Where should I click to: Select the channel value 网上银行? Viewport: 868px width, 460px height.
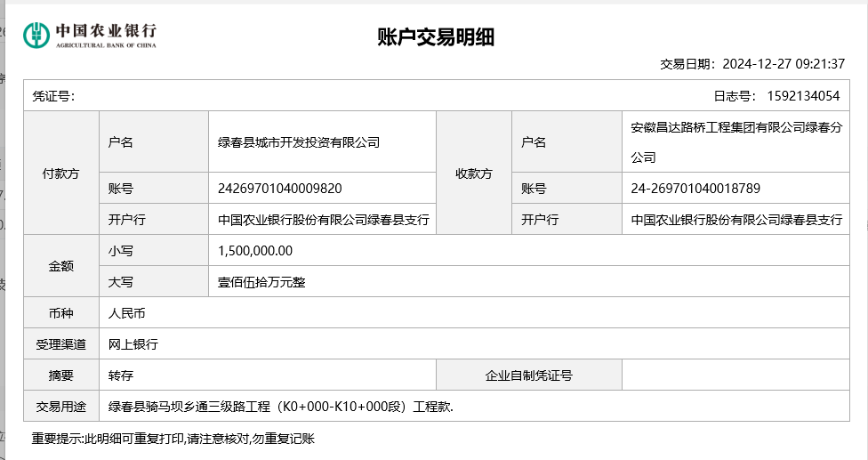(x=133, y=344)
